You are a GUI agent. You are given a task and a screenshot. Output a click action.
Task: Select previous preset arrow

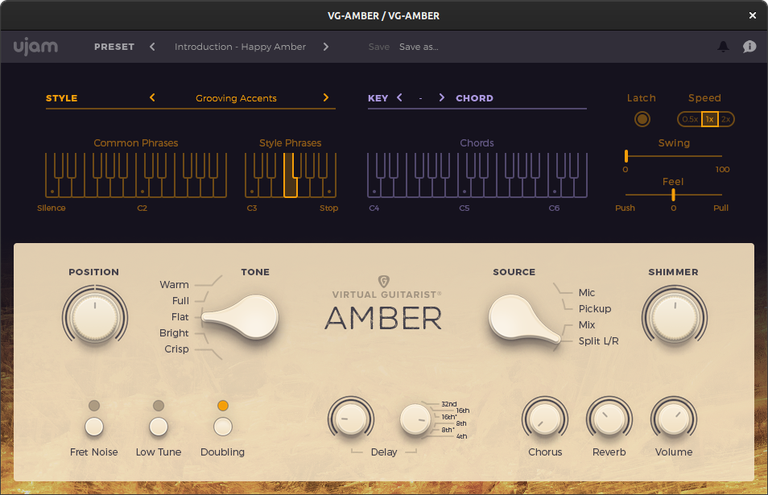point(152,47)
